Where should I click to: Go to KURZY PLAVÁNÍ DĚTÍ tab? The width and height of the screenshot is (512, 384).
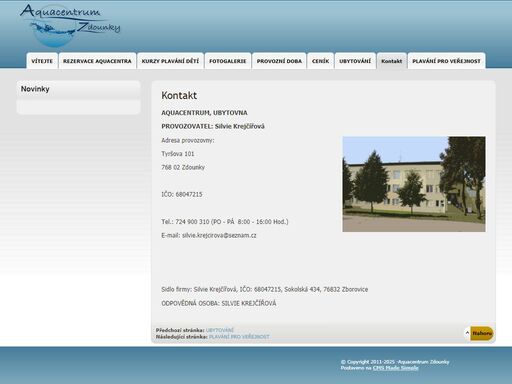(170, 61)
